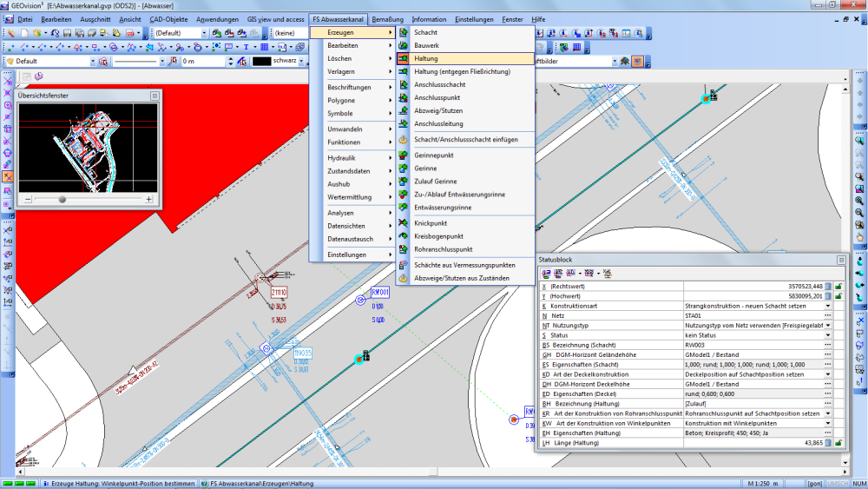Viewport: 868px width, 489px height.
Task: Click the table grid tool icon
Action: pos(265,47)
